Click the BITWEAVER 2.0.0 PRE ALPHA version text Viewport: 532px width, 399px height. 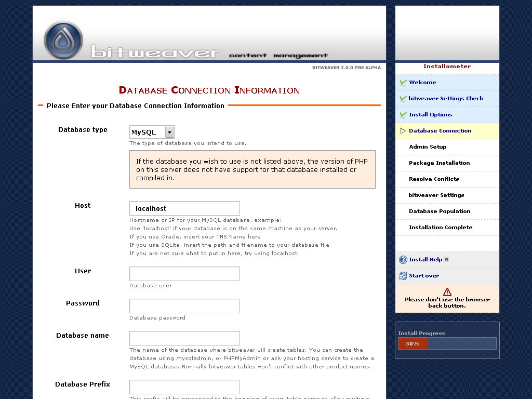click(347, 68)
